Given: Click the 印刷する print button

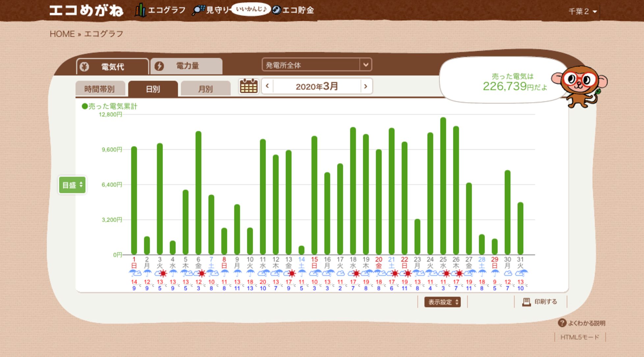Looking at the screenshot, I should point(540,302).
